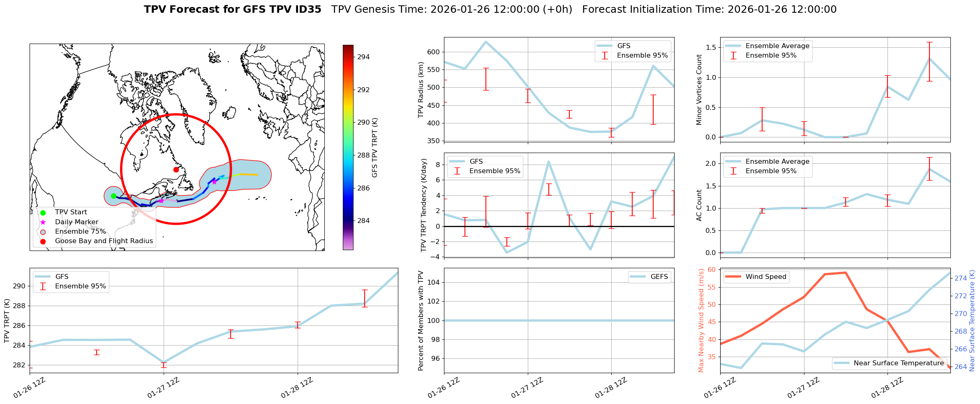Click the red Goose Bay dot on the map
Image resolution: width=980 pixels, height=404 pixels.
click(176, 169)
